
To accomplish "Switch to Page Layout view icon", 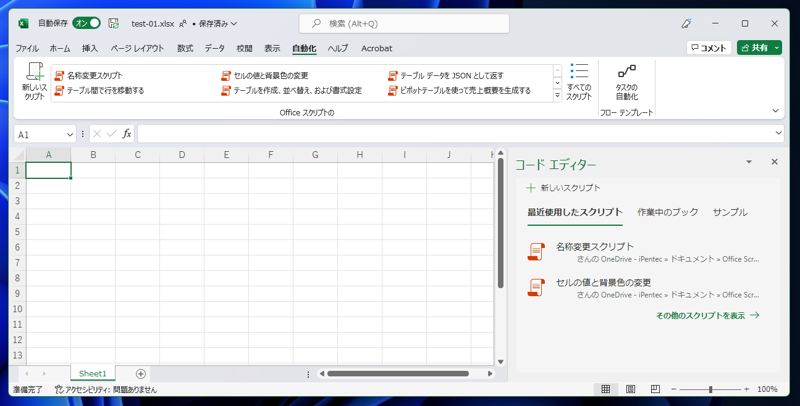I will point(631,389).
